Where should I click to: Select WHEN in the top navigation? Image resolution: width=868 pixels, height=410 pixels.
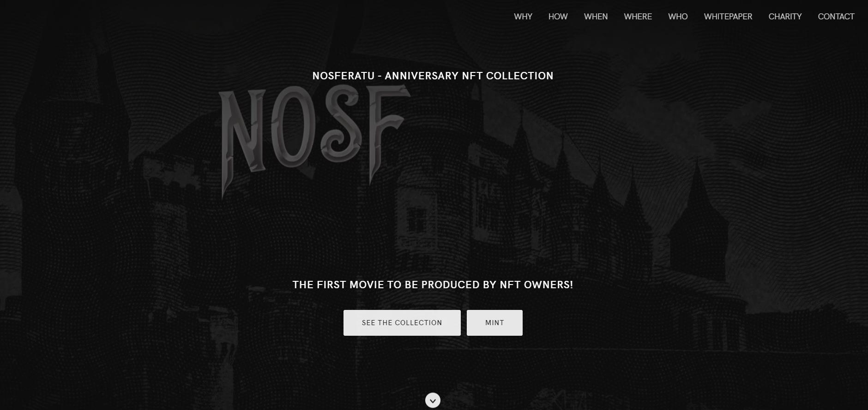coord(596,17)
